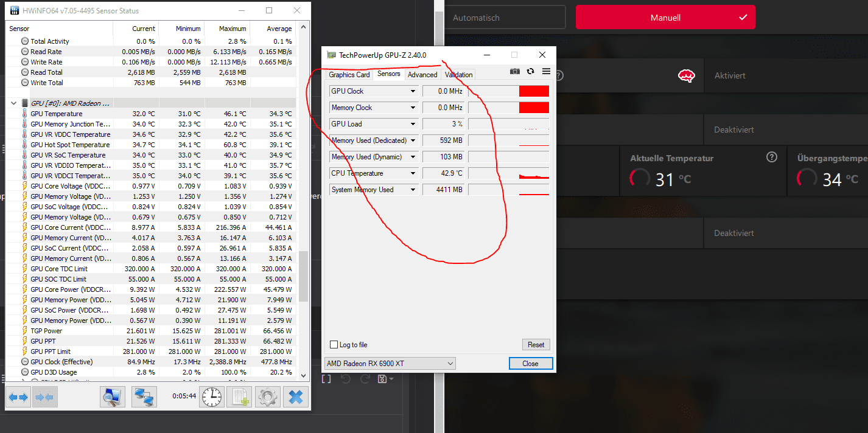Click the help icon left of the brain icon
Viewport: 868px width, 433px height.
coord(559,75)
